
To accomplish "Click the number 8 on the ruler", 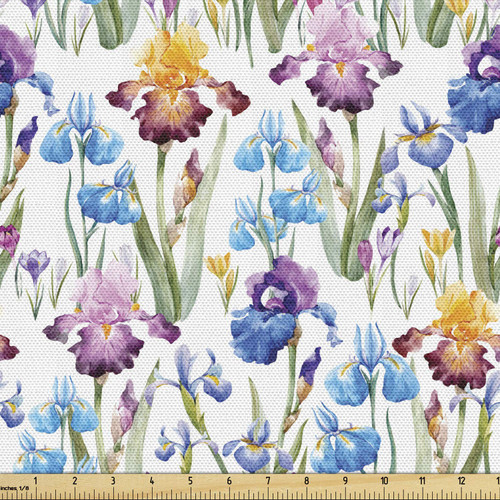I will tap(306, 481).
